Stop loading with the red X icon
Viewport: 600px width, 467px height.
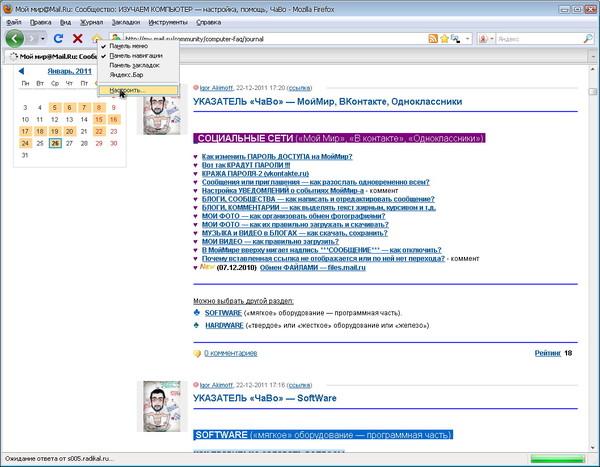coord(78,39)
